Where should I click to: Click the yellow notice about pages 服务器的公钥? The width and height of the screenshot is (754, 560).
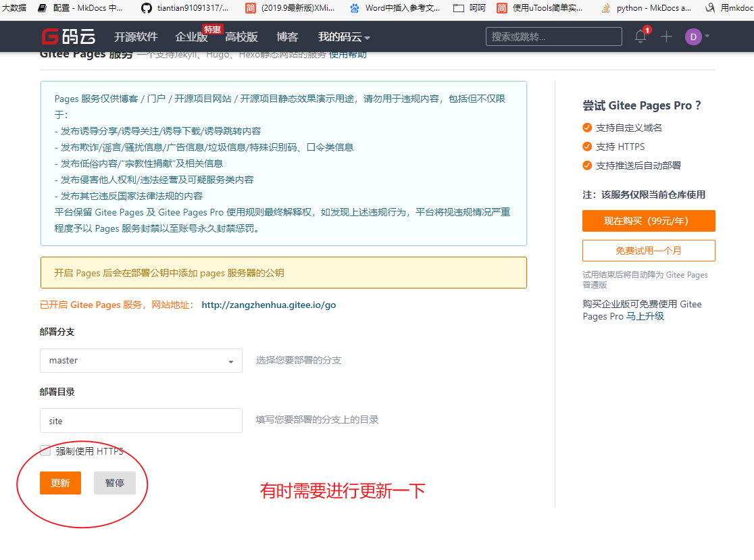284,272
